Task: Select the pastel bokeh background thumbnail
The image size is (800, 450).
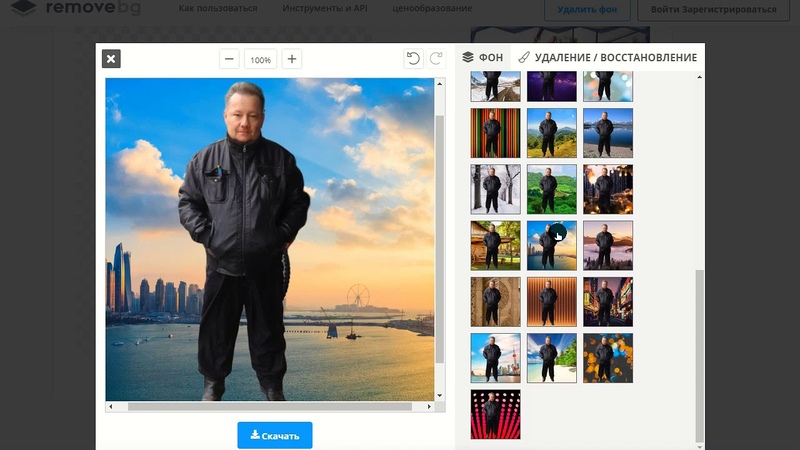Action: [608, 86]
